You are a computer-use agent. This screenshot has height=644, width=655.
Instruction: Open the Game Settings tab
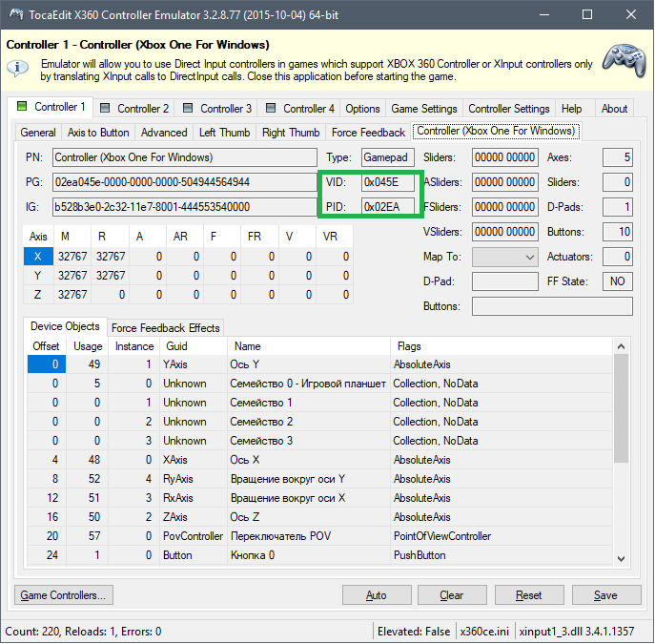pos(424,109)
